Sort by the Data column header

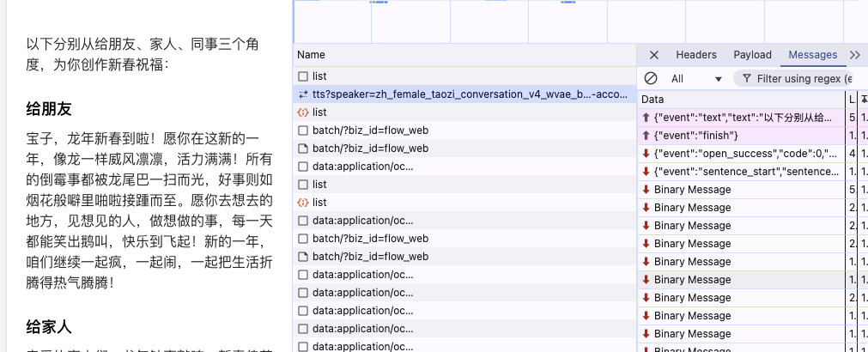coord(742,100)
